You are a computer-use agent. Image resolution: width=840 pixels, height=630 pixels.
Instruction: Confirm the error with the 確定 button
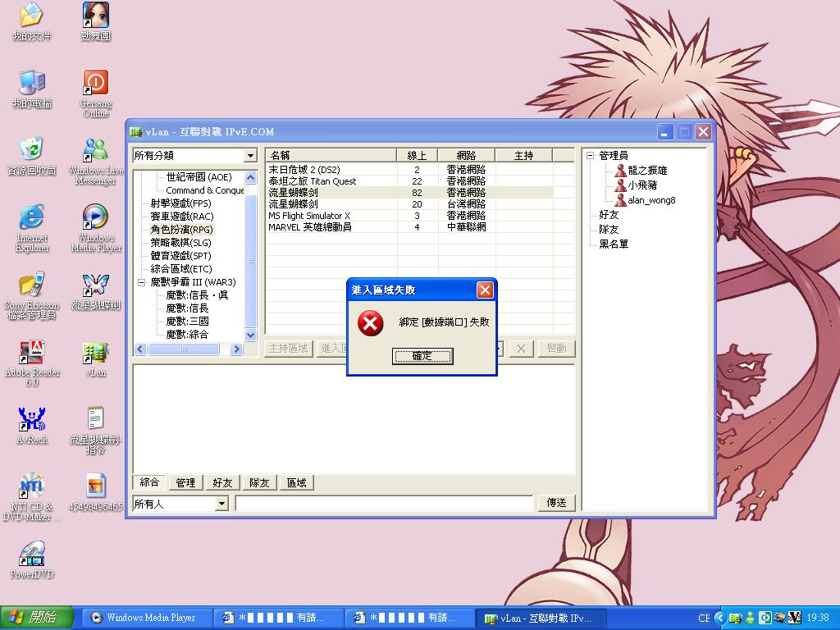point(422,356)
